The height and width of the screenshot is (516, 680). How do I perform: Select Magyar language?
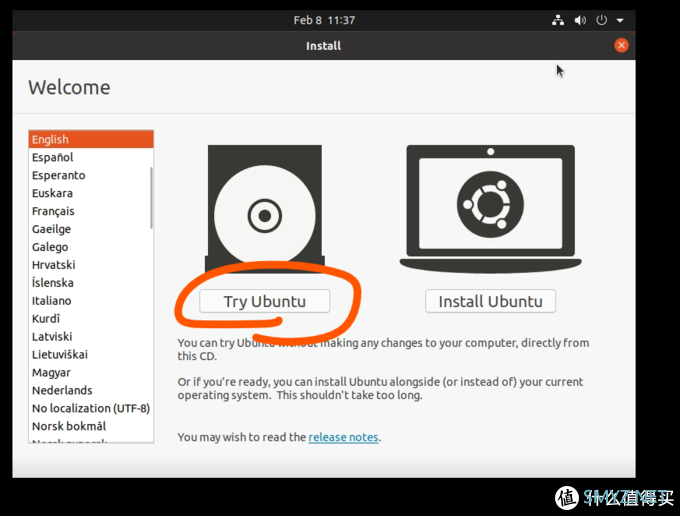91,372
